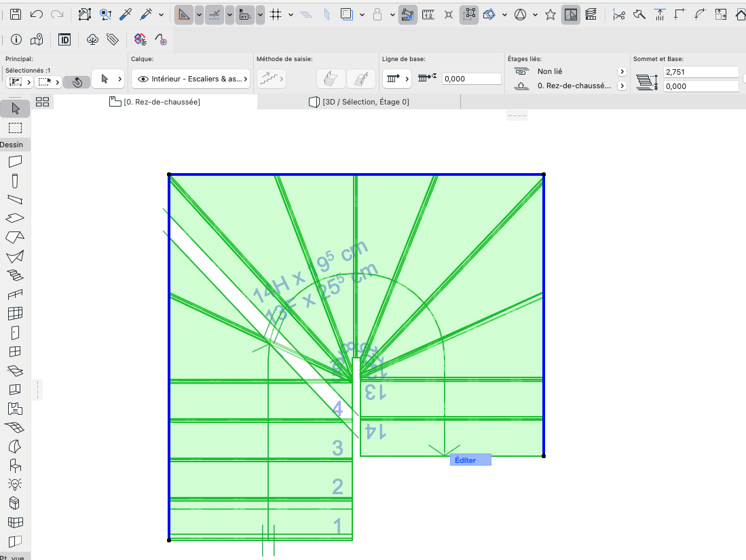Click the Fillet/Chamfer curved corner icon

[x=700, y=15]
